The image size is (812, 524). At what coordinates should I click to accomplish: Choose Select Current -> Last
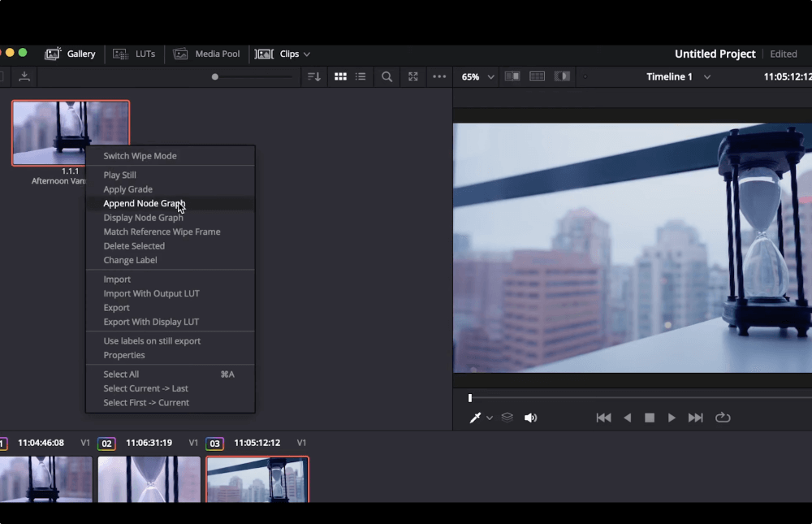click(171, 388)
